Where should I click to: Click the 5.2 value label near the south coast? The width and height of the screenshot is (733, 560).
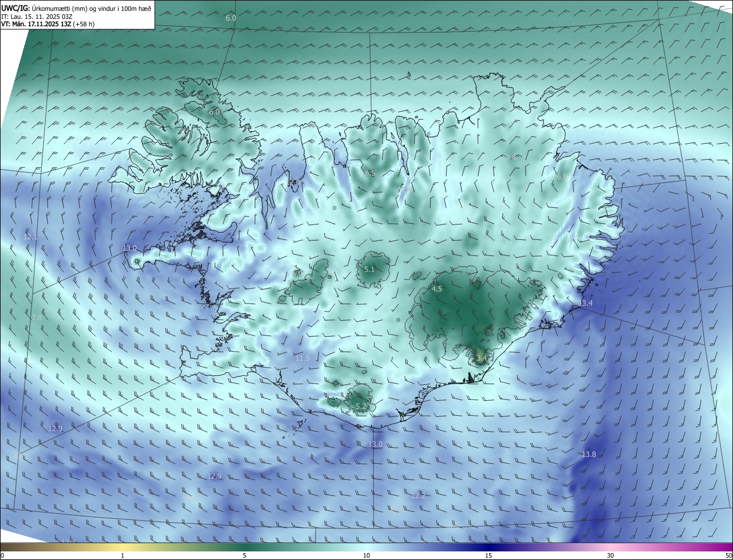pyautogui.click(x=361, y=407)
